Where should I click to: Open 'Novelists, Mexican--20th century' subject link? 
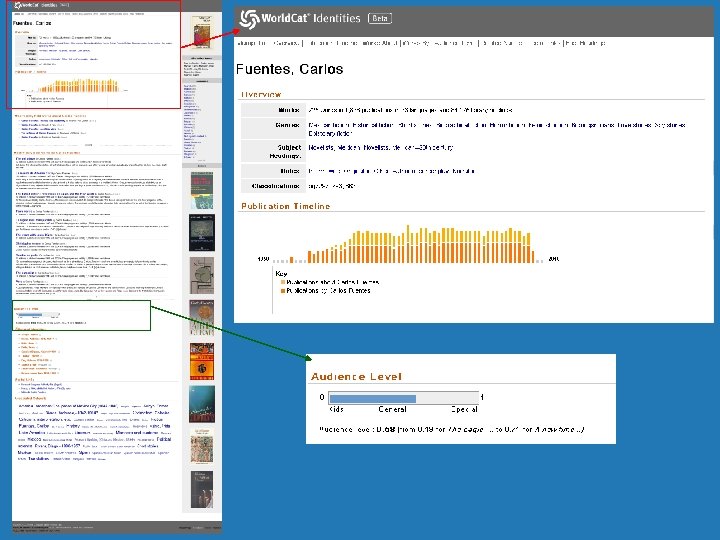coord(409,148)
